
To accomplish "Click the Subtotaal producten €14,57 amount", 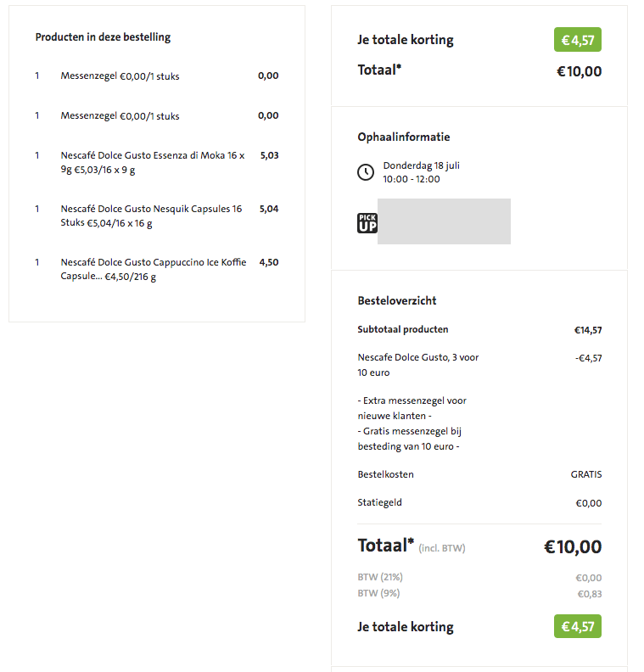I will click(588, 330).
